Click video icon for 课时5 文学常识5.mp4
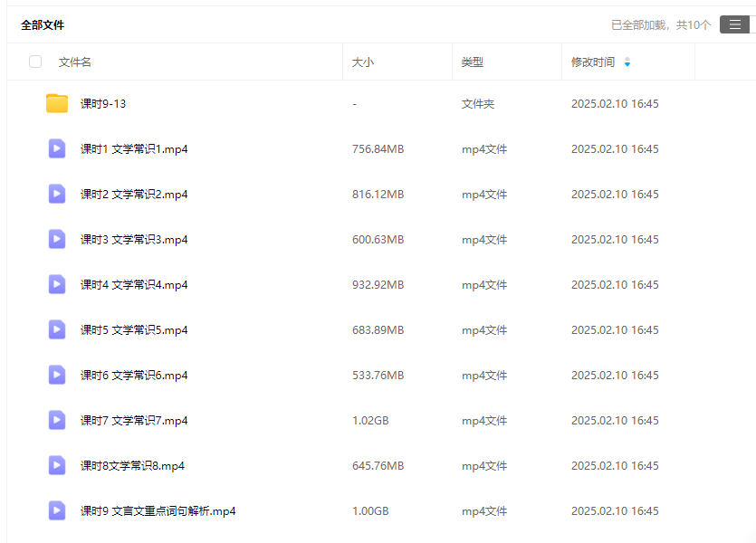This screenshot has height=543, width=756. [x=57, y=330]
